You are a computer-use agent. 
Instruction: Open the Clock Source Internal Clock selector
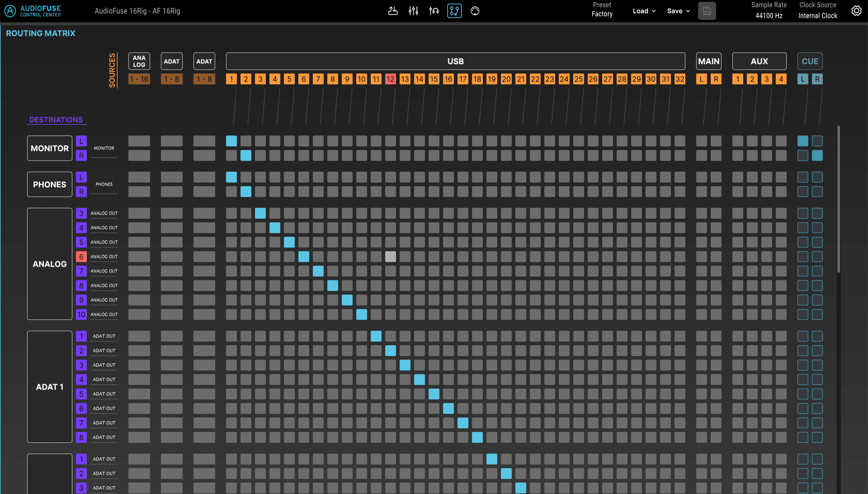(817, 16)
